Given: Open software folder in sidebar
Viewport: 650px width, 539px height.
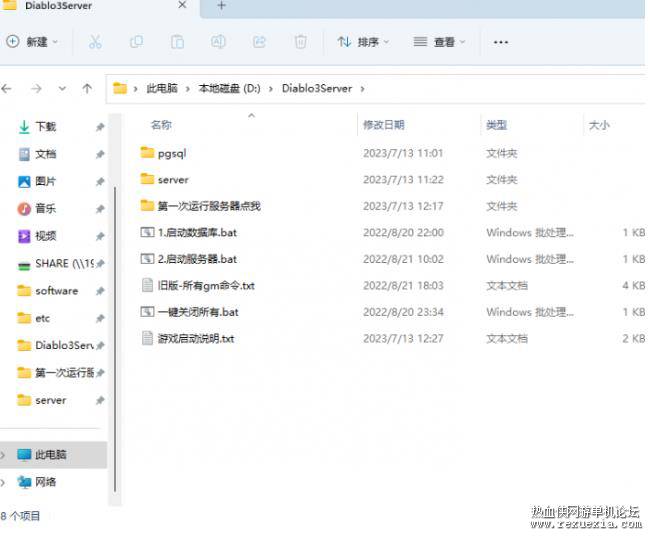Looking at the screenshot, I should pyautogui.click(x=48, y=291).
